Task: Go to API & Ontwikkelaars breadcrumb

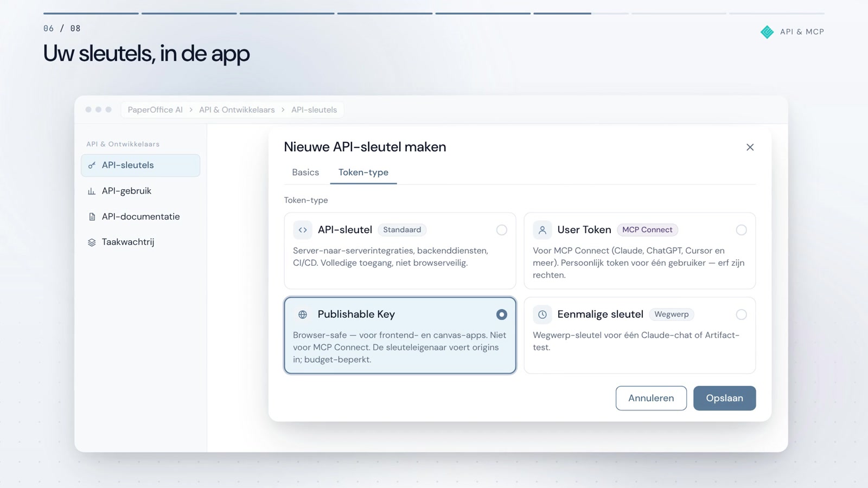Action: click(237, 110)
